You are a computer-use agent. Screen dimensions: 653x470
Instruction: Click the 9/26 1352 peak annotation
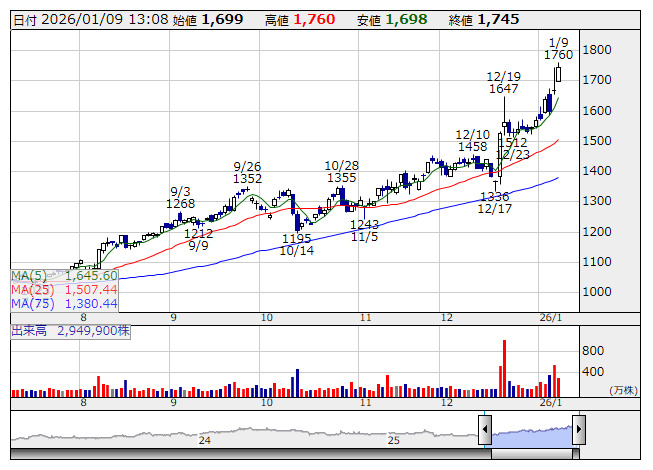[x=247, y=172]
